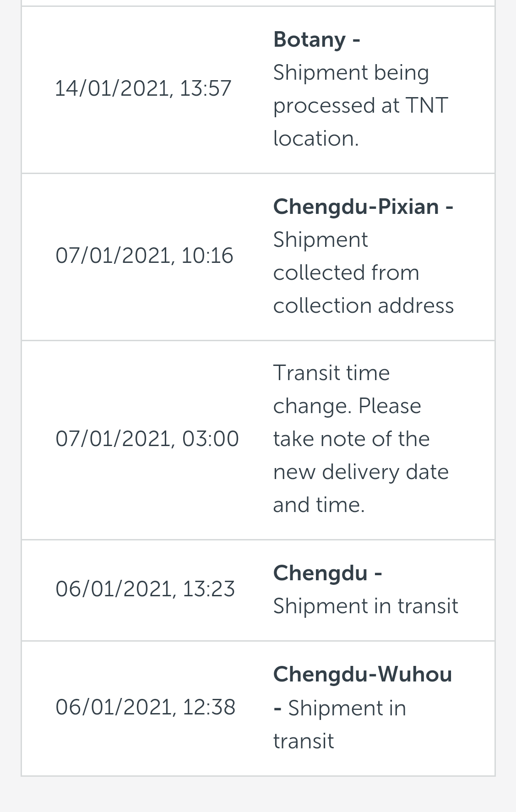This screenshot has width=516, height=812.
Task: Select the 'new delivery date' text line
Action: (361, 472)
